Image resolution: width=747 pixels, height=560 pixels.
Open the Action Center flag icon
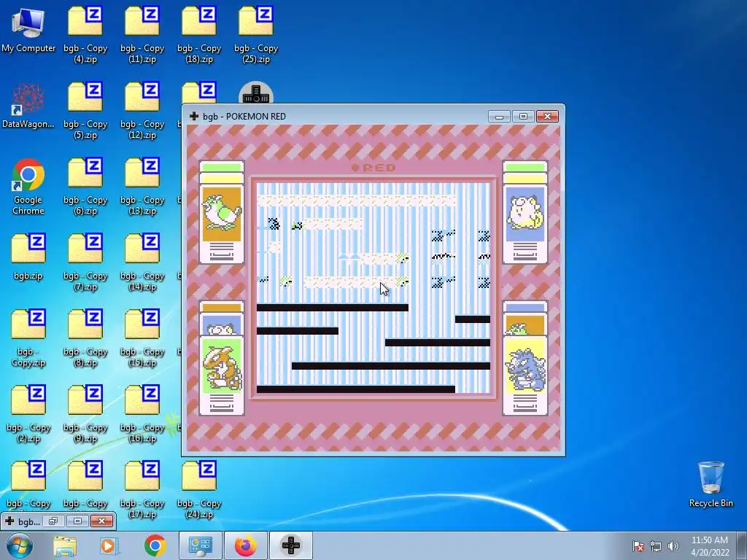click(x=638, y=546)
